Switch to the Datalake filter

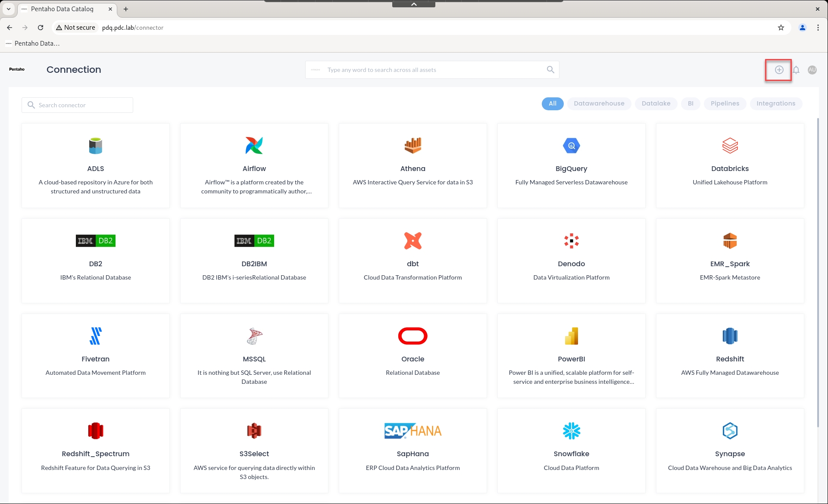click(x=656, y=103)
